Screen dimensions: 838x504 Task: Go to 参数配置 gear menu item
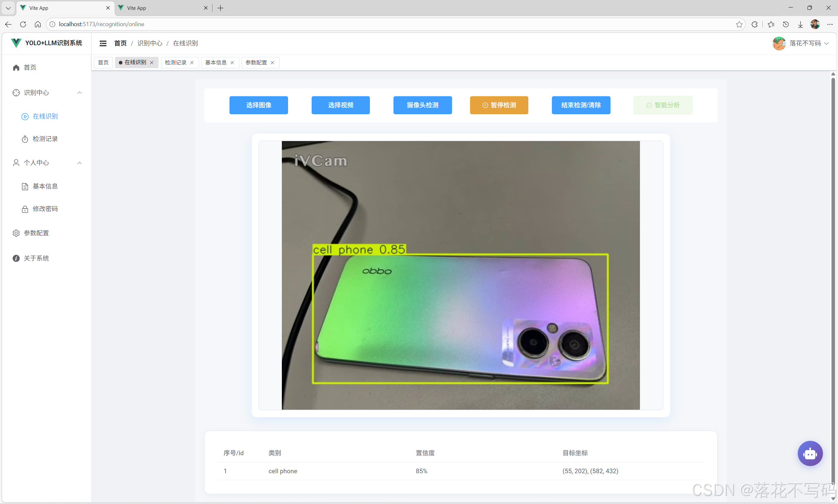(36, 233)
